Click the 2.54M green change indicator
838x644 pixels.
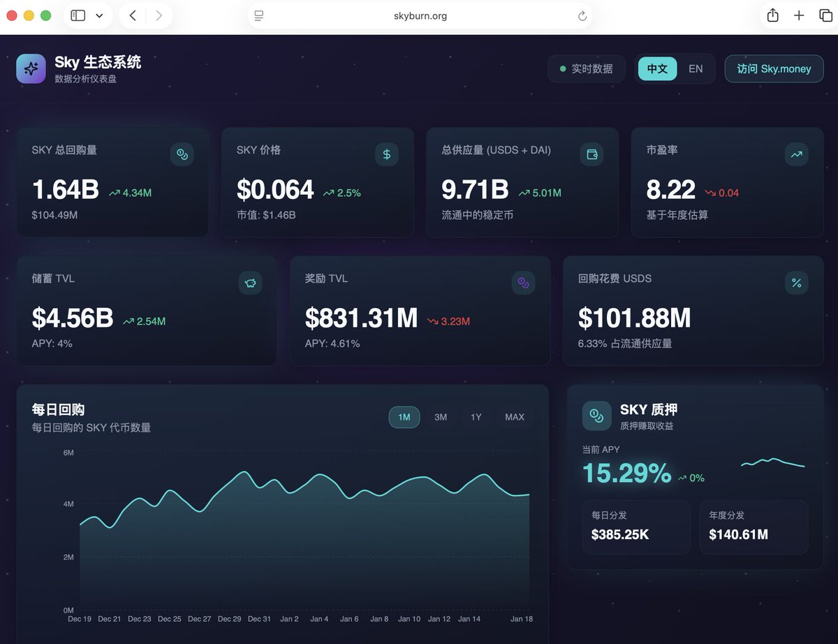pos(145,321)
